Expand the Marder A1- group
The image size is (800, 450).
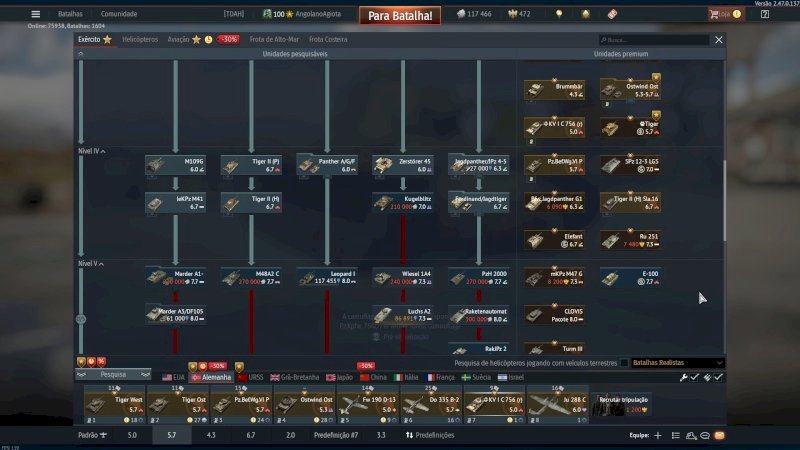[176, 278]
